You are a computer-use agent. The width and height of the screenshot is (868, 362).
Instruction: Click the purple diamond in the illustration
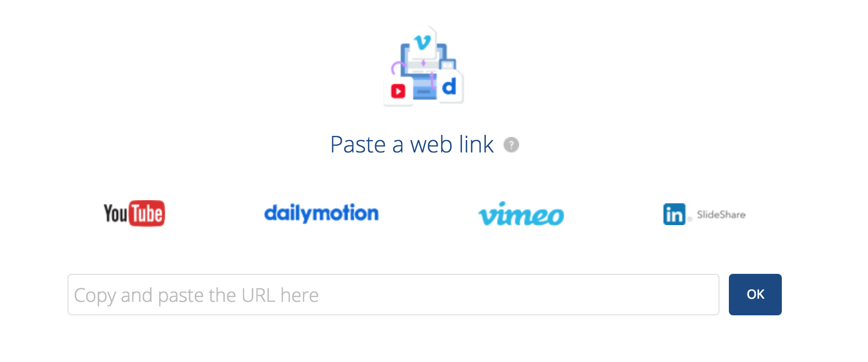click(x=424, y=63)
